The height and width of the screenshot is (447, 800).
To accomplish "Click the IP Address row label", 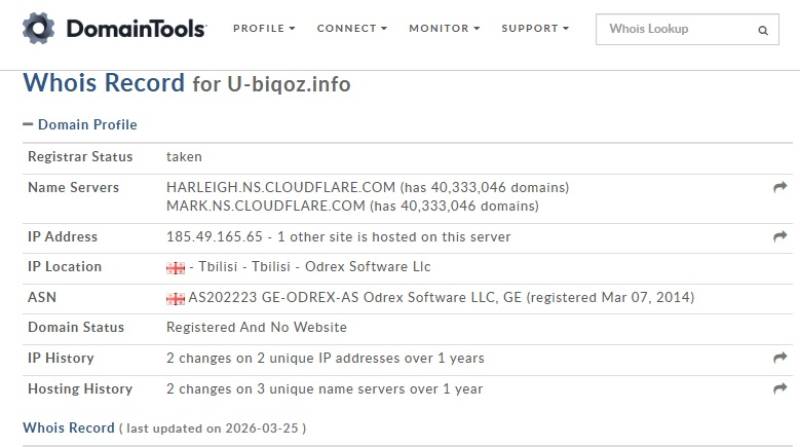I will click(x=62, y=237).
